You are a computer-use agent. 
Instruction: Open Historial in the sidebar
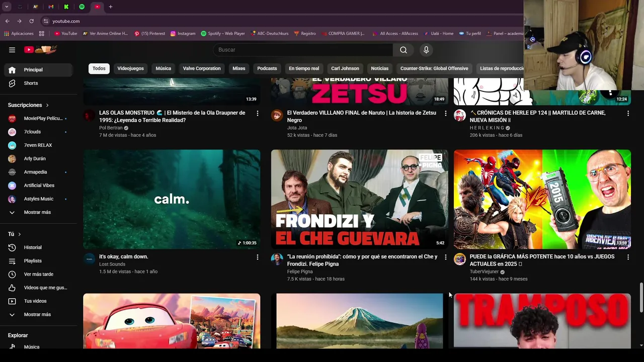point(38,247)
